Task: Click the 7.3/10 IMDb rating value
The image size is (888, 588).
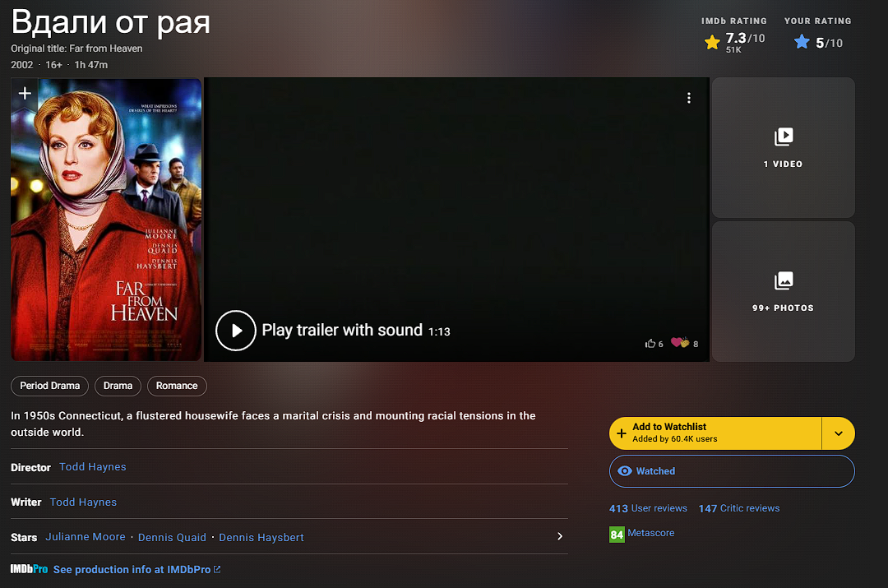Action: pos(745,39)
